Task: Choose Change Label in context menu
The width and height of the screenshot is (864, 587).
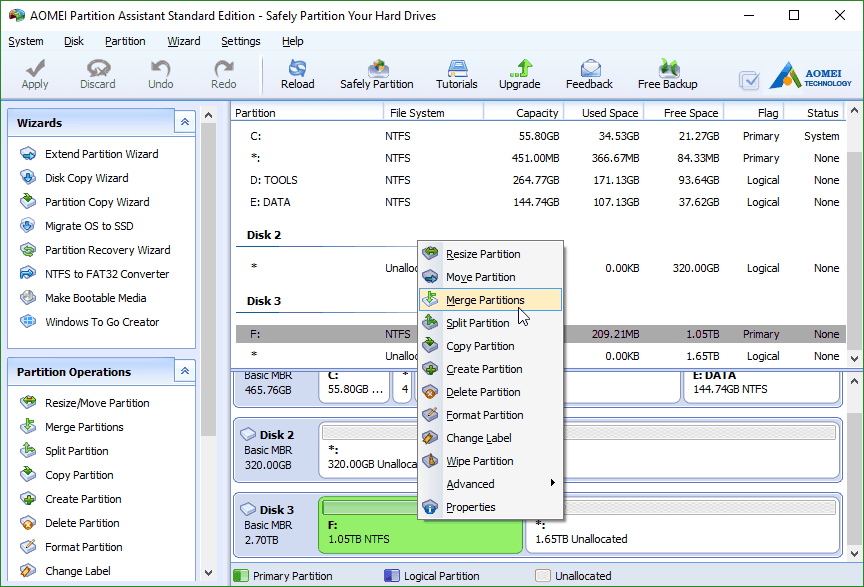Action: 490,438
